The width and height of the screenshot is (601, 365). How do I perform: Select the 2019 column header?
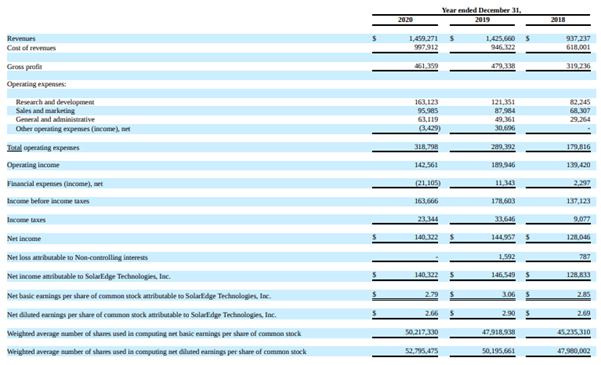482,20
